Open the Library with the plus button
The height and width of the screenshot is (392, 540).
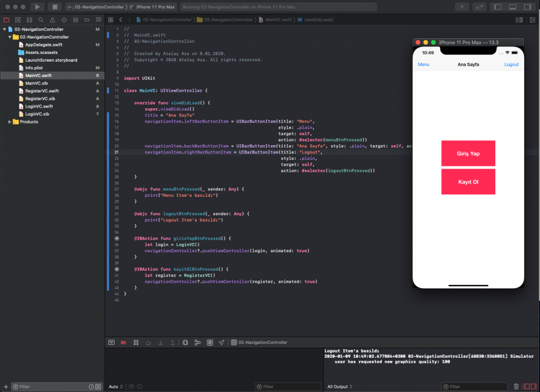click(x=462, y=7)
